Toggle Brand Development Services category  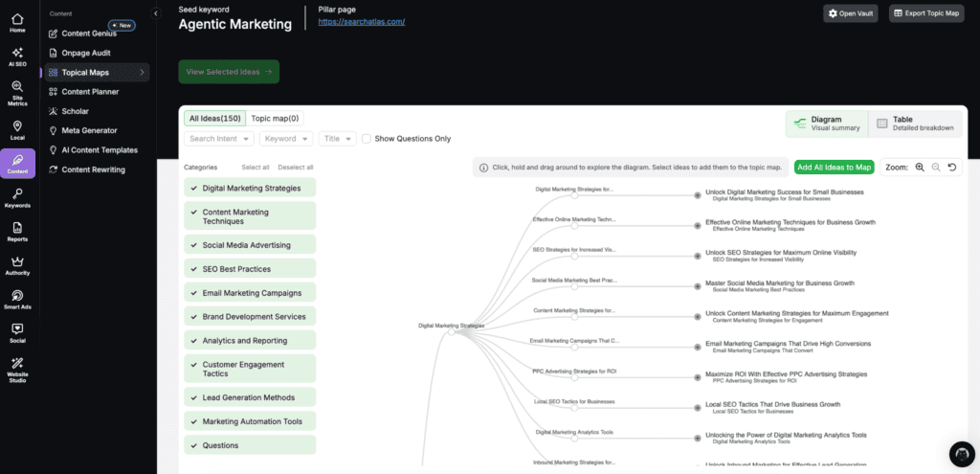(x=250, y=316)
